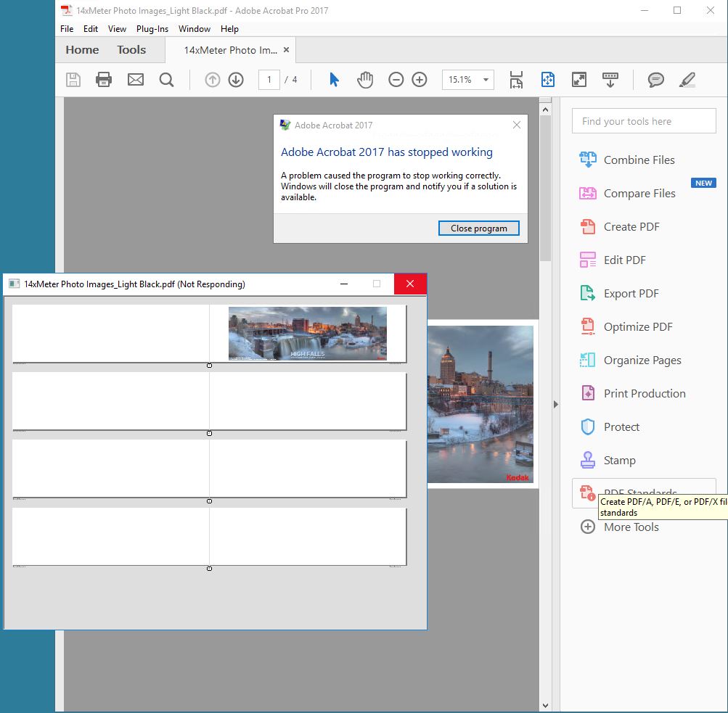This screenshot has width=728, height=713.
Task: Click the Find your tools search field
Action: pos(643,120)
